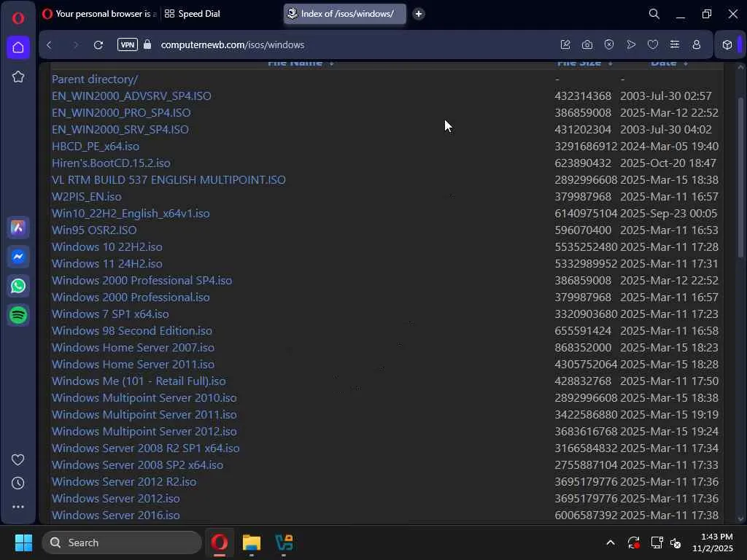Click file size 6140975104

click(x=586, y=214)
